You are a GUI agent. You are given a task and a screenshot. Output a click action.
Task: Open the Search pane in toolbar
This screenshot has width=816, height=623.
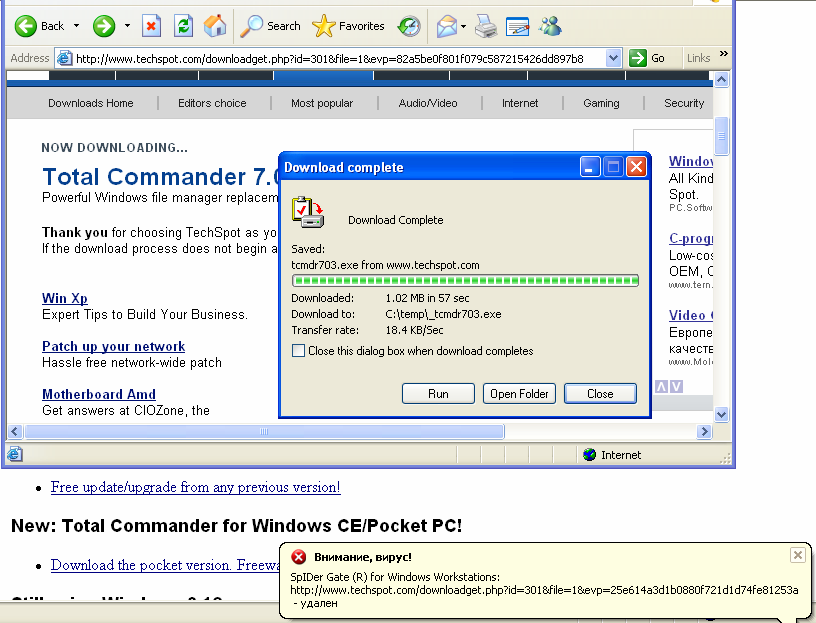point(271,26)
